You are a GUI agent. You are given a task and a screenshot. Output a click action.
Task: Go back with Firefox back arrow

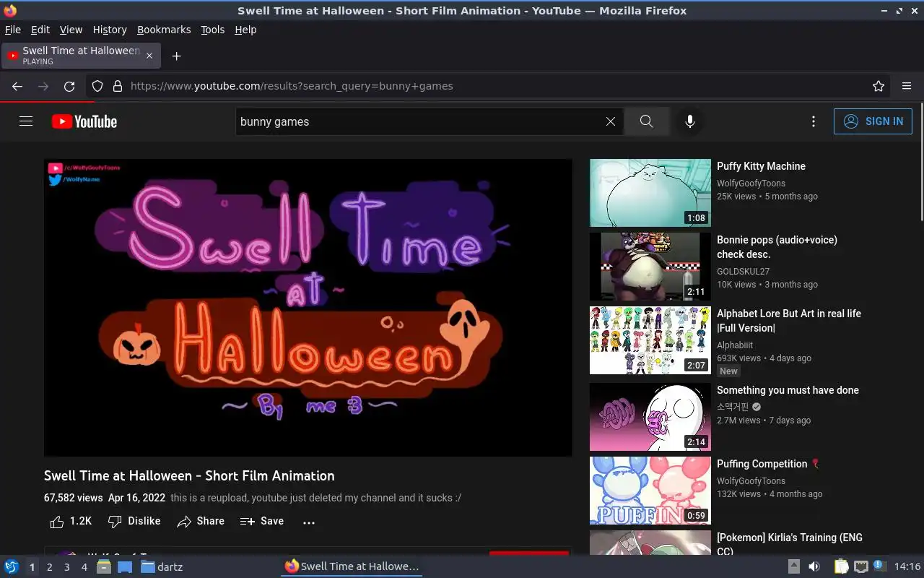tap(17, 86)
